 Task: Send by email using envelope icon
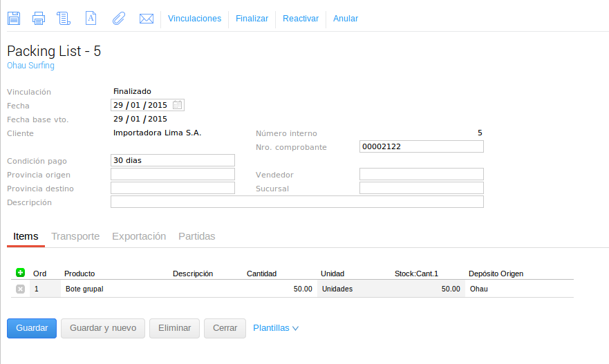[x=146, y=19]
